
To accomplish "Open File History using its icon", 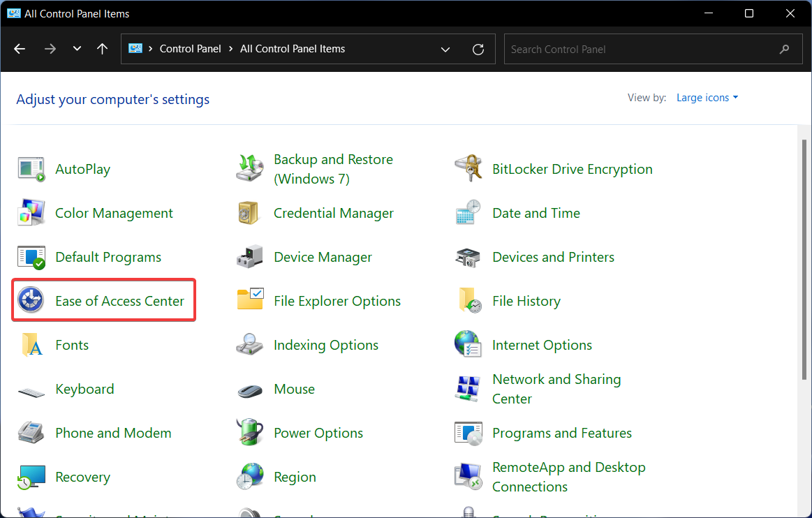I will click(x=468, y=300).
